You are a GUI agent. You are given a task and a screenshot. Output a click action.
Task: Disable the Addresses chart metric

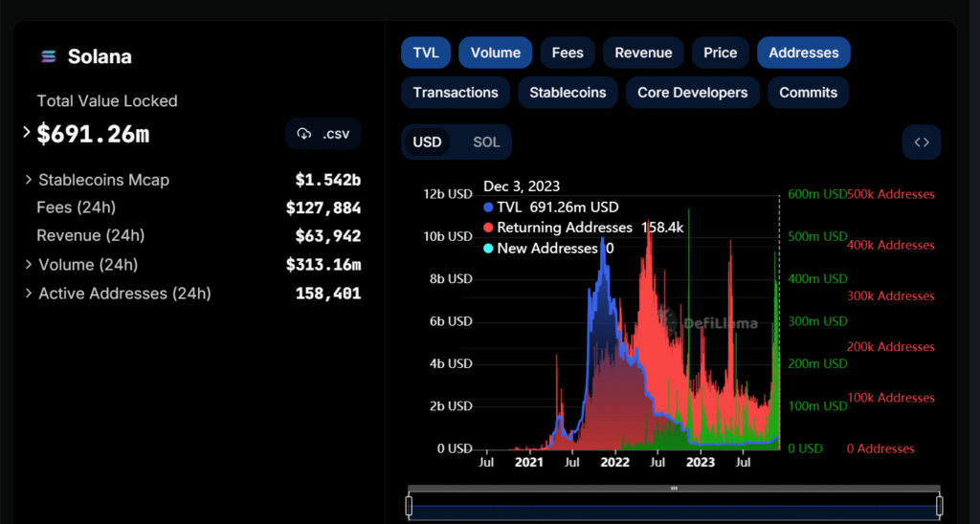[x=803, y=53]
